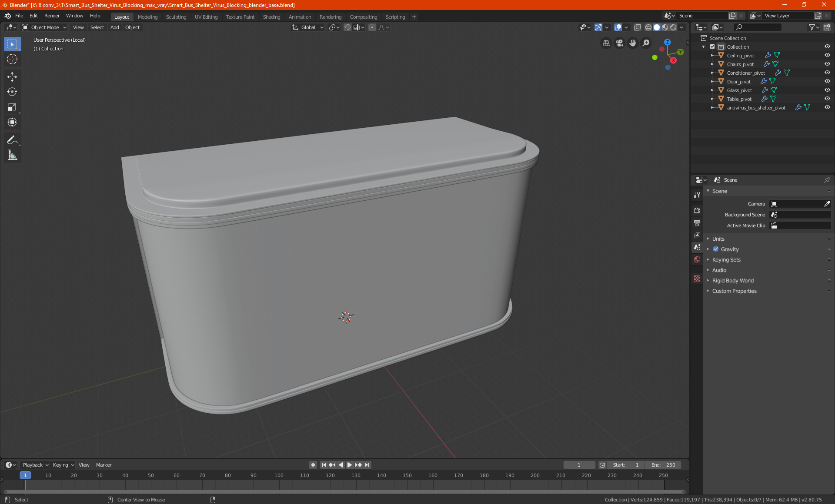The width and height of the screenshot is (835, 504).
Task: Open the Texture properties tab
Action: point(697,279)
